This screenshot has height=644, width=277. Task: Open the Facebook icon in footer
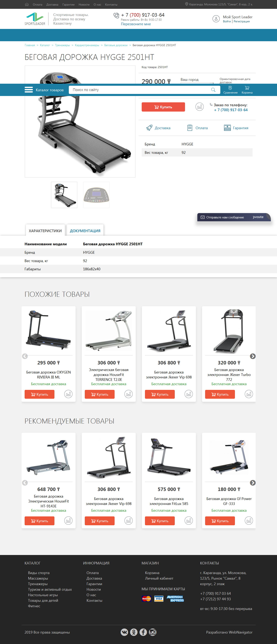point(143,632)
